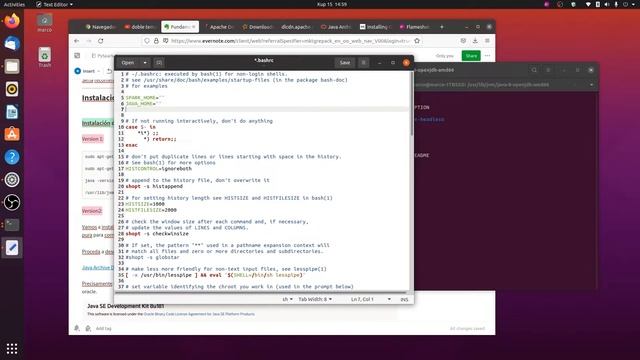640x360 pixels.
Task: Switch to the Java Archive tab
Action: [x=337, y=27]
